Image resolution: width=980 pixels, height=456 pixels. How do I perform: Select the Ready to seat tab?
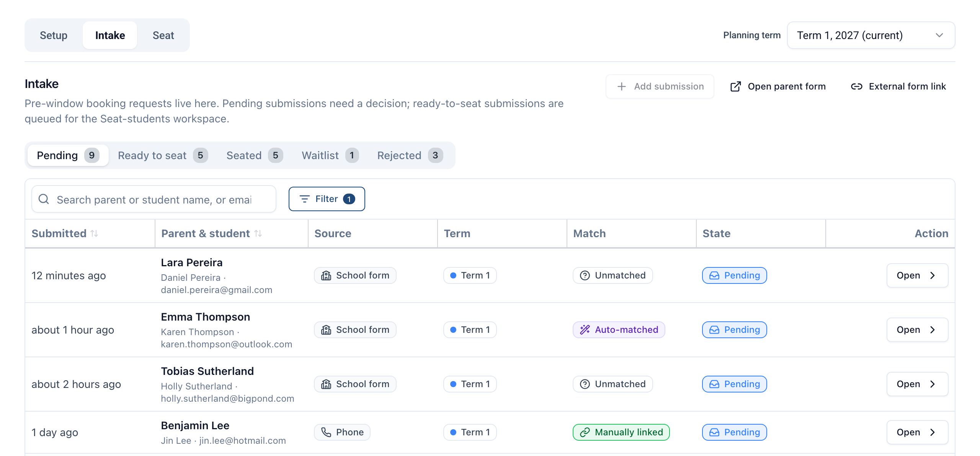163,155
